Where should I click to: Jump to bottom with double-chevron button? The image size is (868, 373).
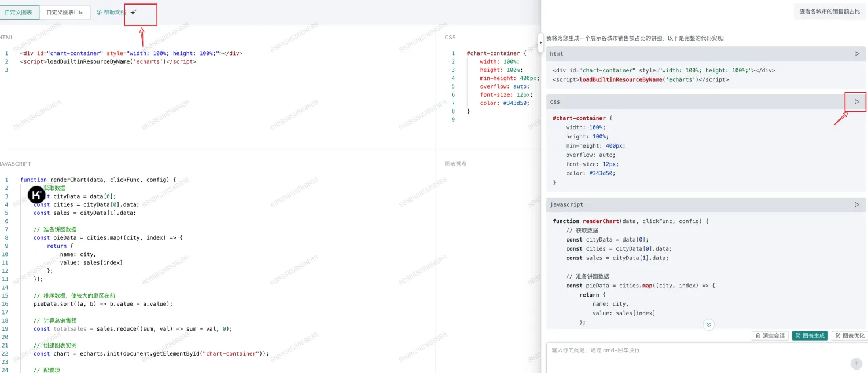709,324
